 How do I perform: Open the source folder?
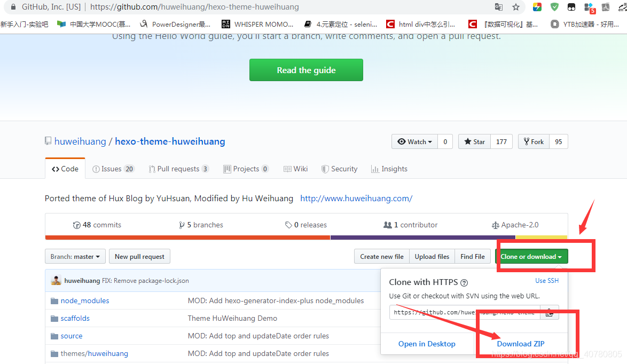coord(72,336)
